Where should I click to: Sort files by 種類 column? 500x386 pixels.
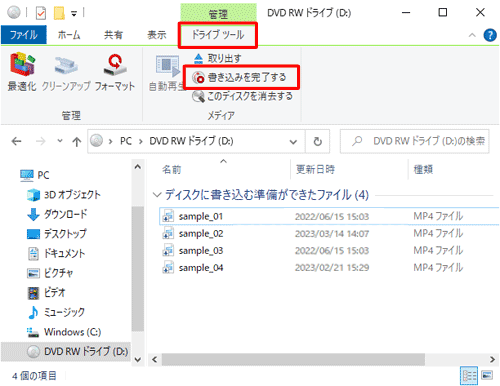pos(423,170)
